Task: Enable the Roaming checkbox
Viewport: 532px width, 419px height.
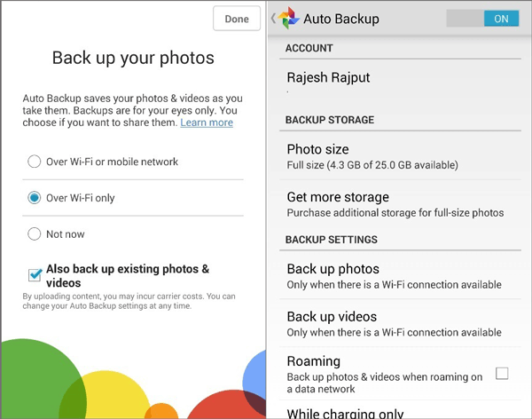Action: click(502, 373)
